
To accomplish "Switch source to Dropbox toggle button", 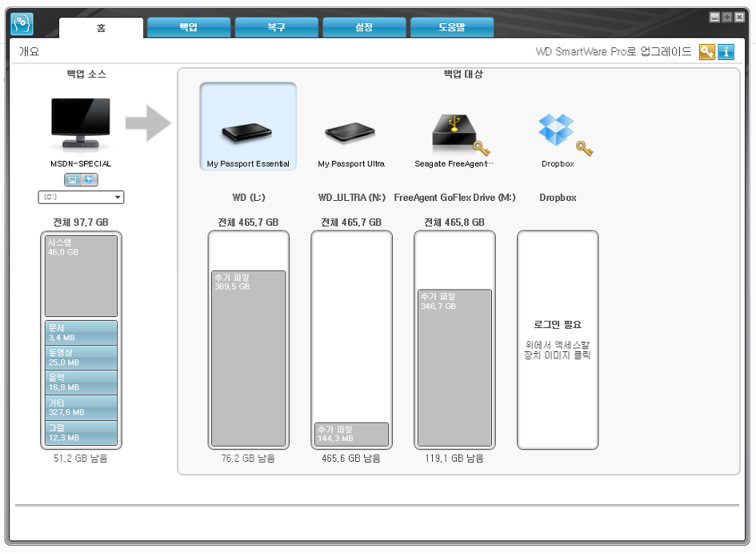I will [89, 180].
